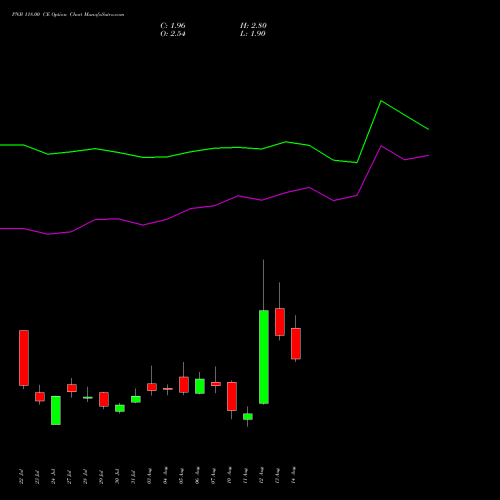500x500 pixels.
Task: Click the high value 'H: 2.80'
Action: pos(253,26)
